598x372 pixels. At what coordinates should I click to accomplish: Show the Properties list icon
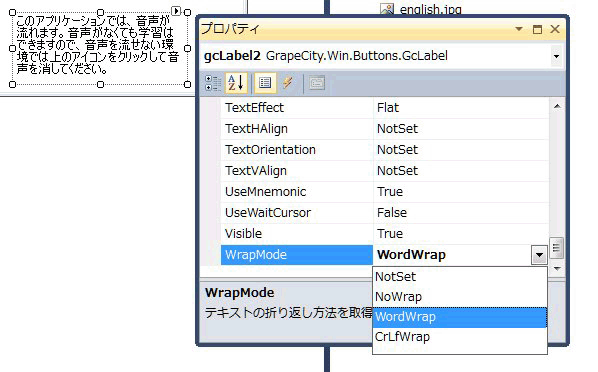click(265, 83)
